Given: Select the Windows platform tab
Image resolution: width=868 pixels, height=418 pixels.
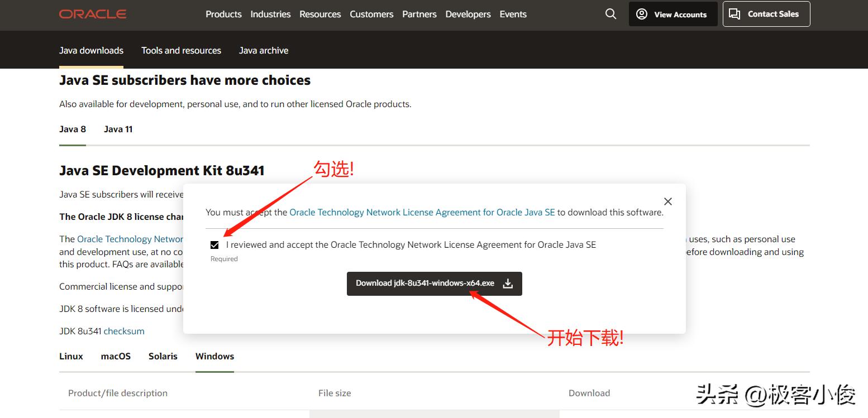Looking at the screenshot, I should tap(214, 356).
